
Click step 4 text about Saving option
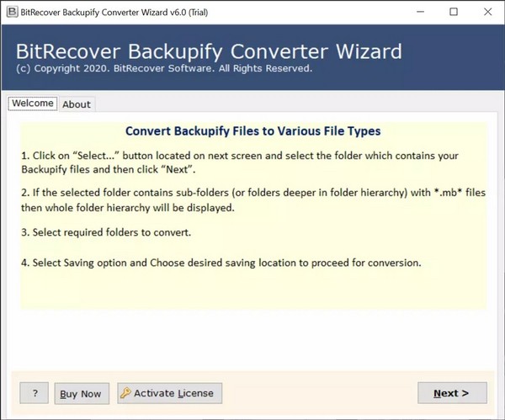point(221,263)
